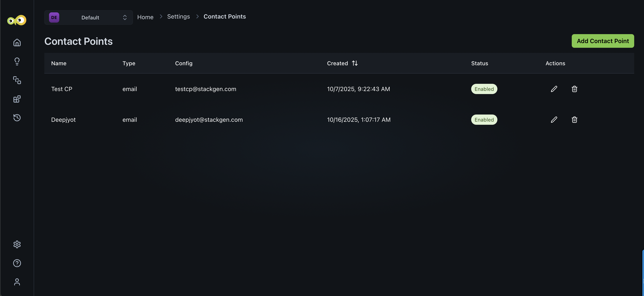
Task: Open the Home icon in sidebar
Action: point(17,42)
